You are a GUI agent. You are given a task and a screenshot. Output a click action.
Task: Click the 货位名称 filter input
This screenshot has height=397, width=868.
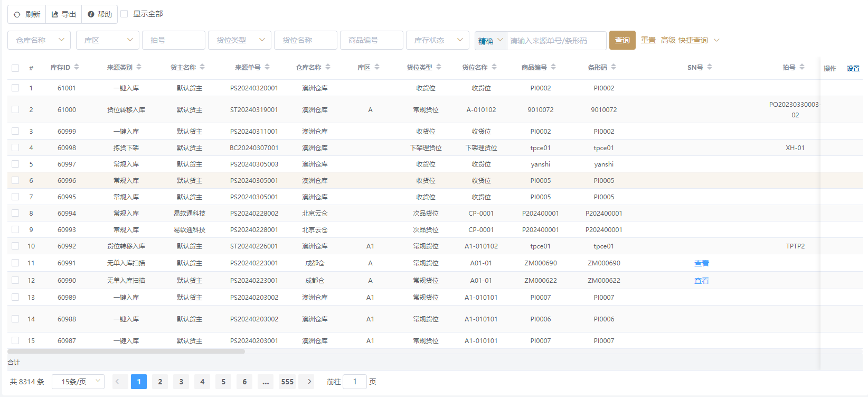click(x=306, y=40)
